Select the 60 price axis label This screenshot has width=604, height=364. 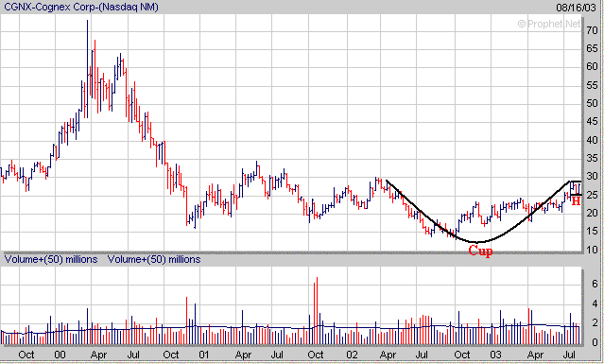coord(592,66)
